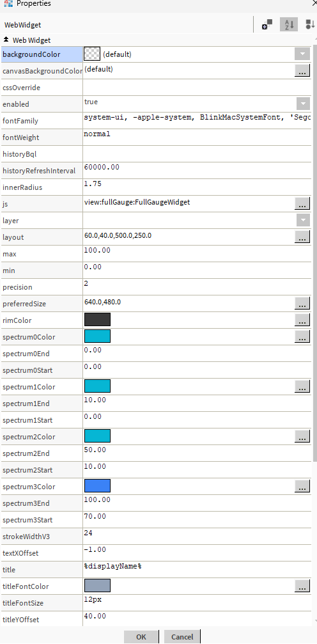Collapse the Web Widget section

coord(6,40)
